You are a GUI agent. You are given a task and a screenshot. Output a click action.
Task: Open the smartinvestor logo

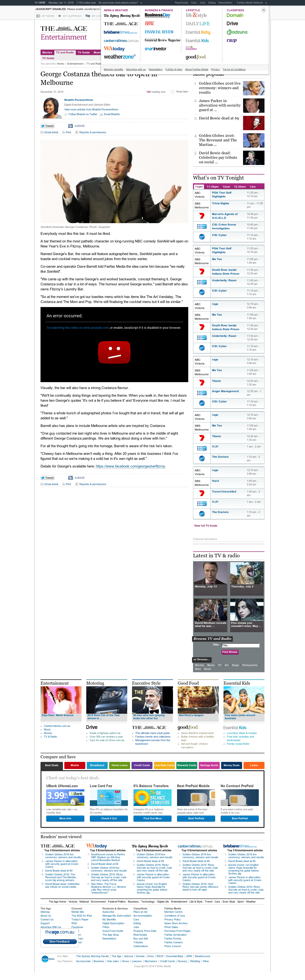(156, 49)
